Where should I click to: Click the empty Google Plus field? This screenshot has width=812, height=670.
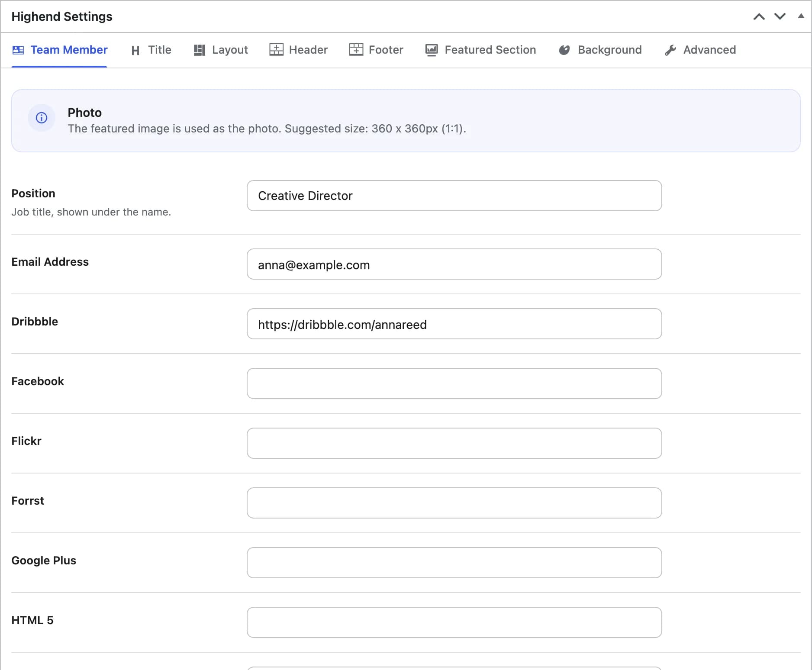[454, 563]
